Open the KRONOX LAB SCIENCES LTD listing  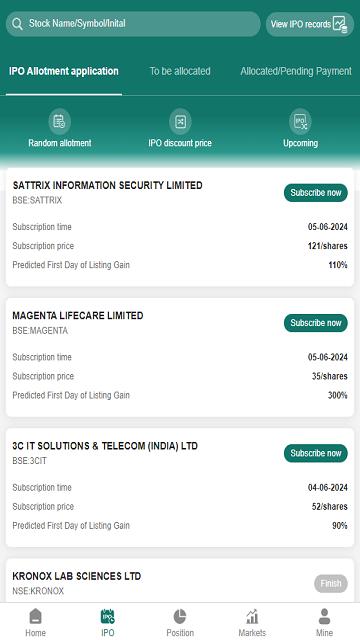tap(77, 576)
